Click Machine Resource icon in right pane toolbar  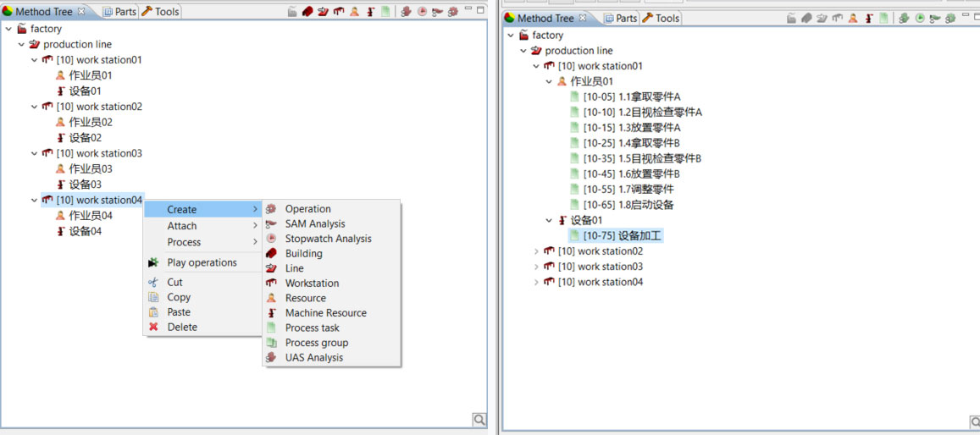pos(868,18)
